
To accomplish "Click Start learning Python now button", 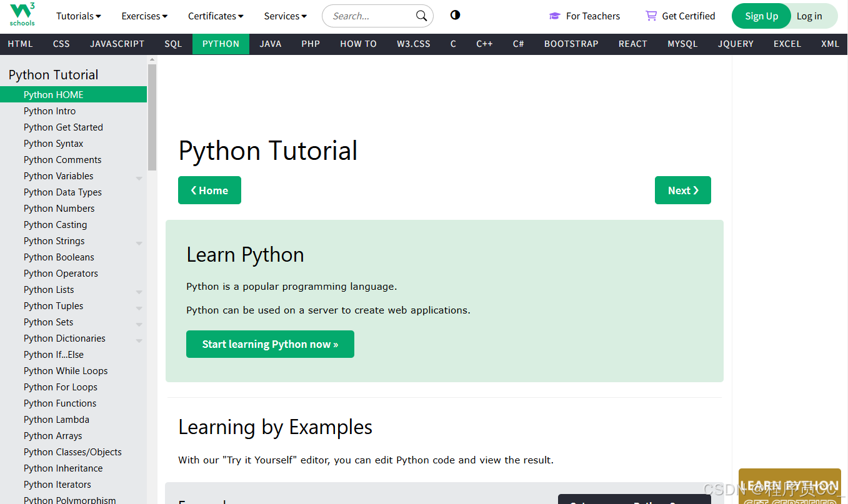I will 270,344.
